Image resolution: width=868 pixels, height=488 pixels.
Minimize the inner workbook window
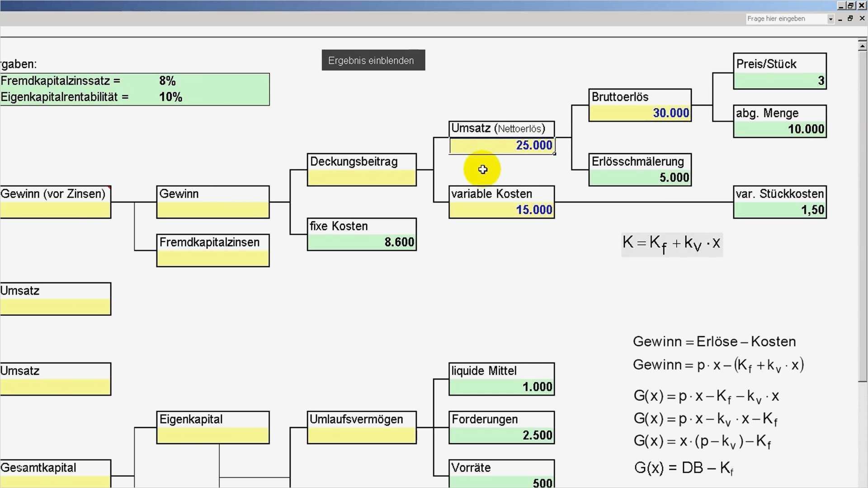click(840, 19)
